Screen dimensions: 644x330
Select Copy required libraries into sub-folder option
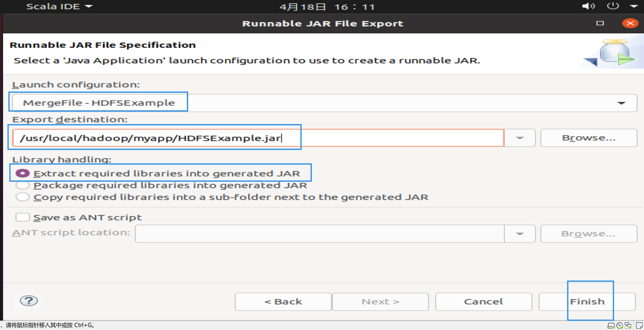click(23, 197)
